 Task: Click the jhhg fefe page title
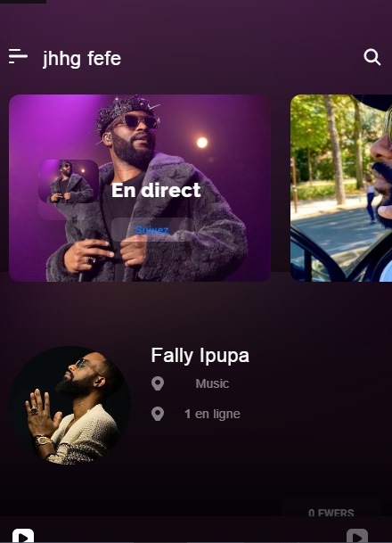tap(82, 58)
